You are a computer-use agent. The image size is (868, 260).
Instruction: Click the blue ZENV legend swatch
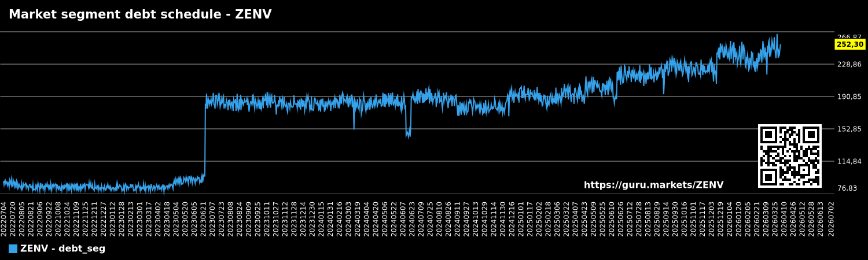pyautogui.click(x=13, y=249)
